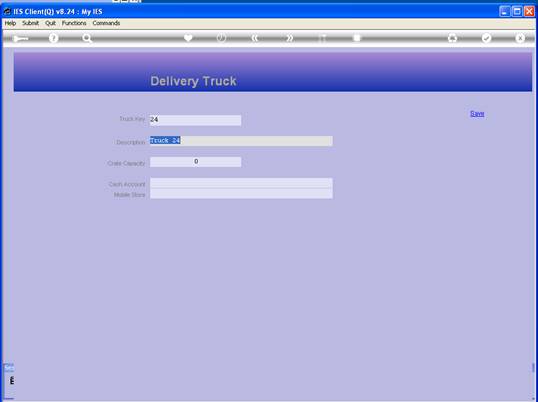Open help with the question mark icon
This screenshot has height=402, width=538.
tap(53, 38)
